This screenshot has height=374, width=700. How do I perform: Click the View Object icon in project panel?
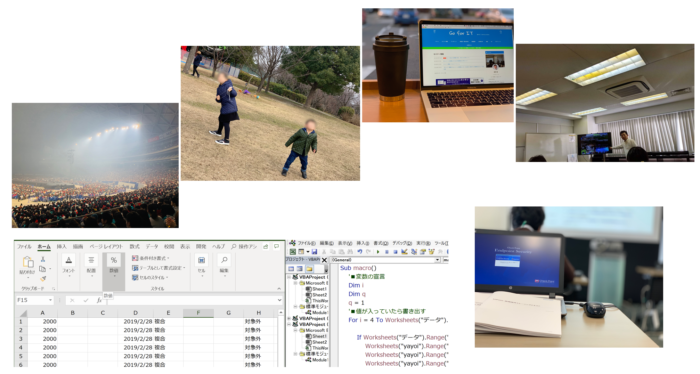point(300,269)
